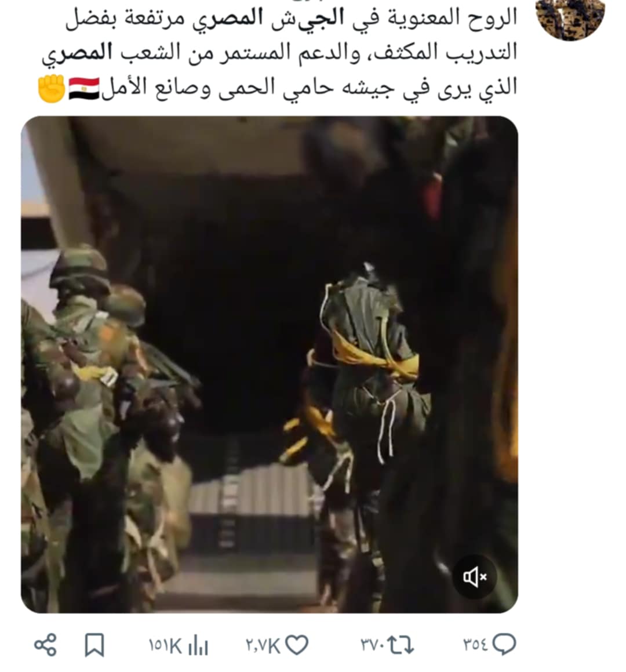The image size is (626, 672).
Task: Repost using the retweet arrows icon
Action: tap(401, 645)
